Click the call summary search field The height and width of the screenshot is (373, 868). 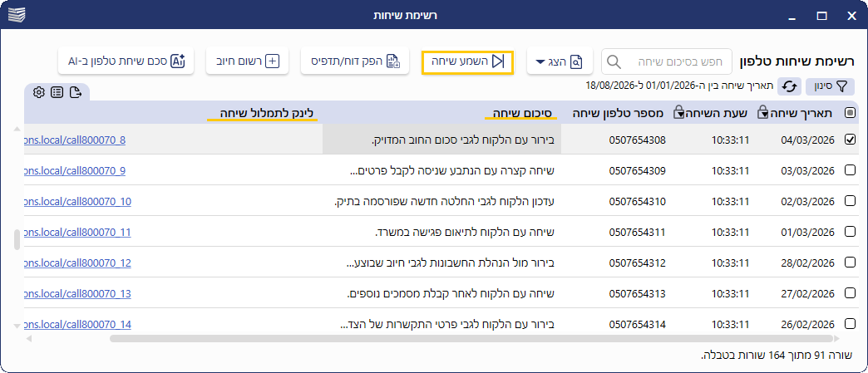(x=667, y=61)
